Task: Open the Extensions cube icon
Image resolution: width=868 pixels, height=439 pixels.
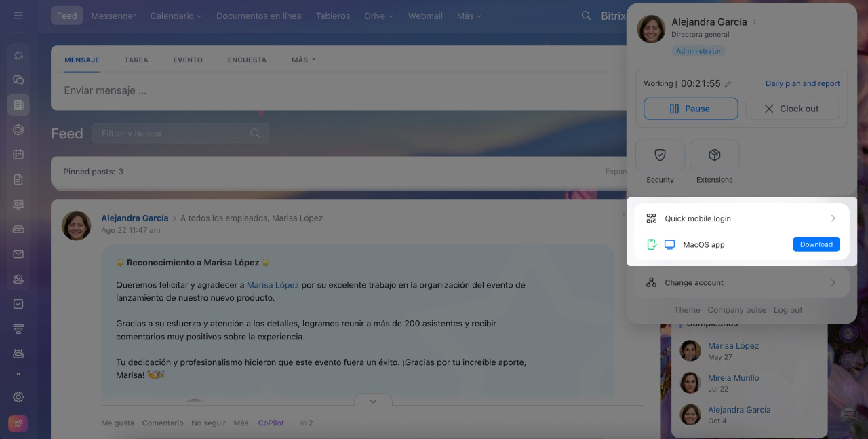Action: pyautogui.click(x=714, y=155)
